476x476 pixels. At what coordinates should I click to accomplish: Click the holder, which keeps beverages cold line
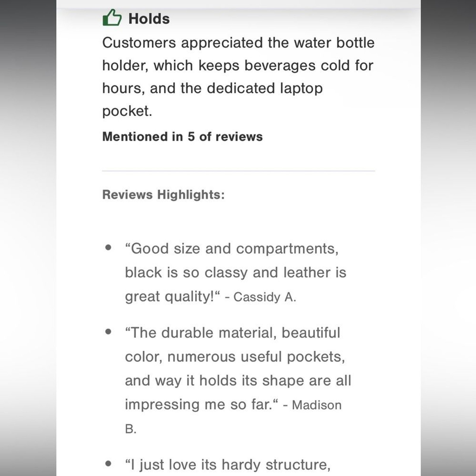click(x=238, y=65)
